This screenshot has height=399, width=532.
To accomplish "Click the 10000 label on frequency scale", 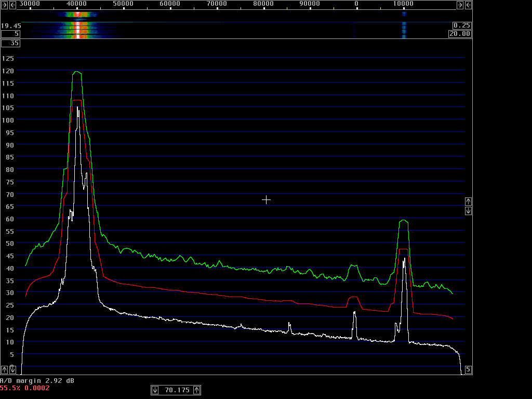I will point(403,4).
